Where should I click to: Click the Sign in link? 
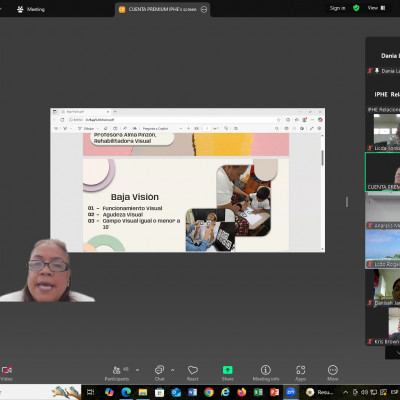[x=337, y=8]
